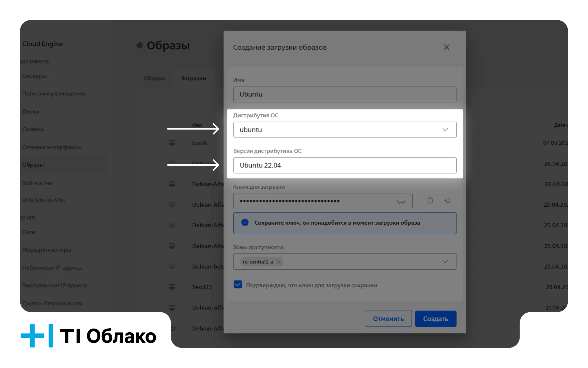This screenshot has height=368, width=588.
Task: Open VPN Site-to-Site in the sidebar
Action: (43, 200)
